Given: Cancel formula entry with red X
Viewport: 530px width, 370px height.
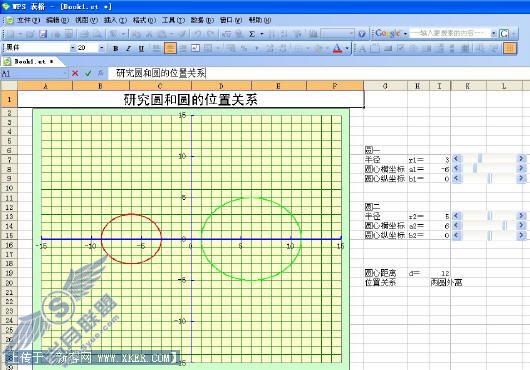Looking at the screenshot, I should (75, 73).
